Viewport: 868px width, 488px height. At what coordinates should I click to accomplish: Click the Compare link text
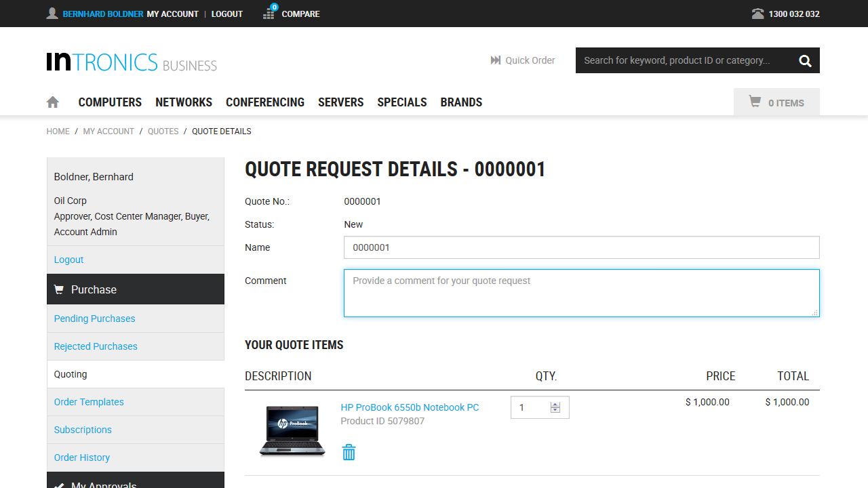300,14
